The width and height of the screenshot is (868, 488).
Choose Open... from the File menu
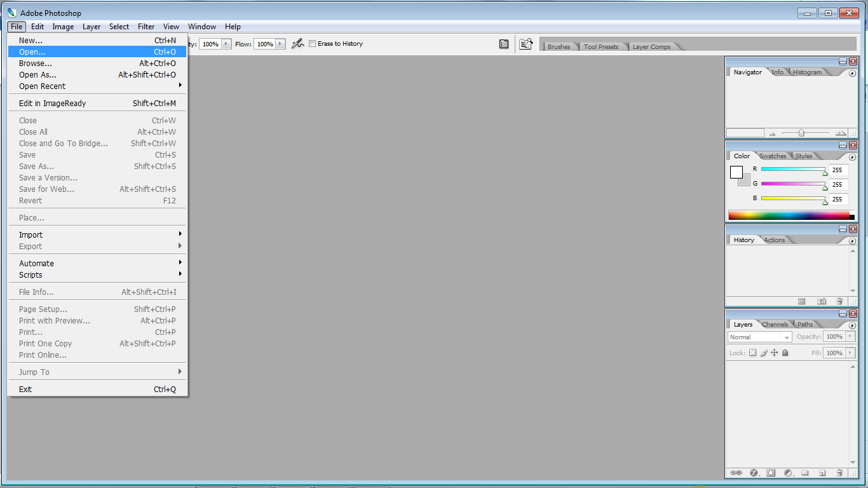97,52
